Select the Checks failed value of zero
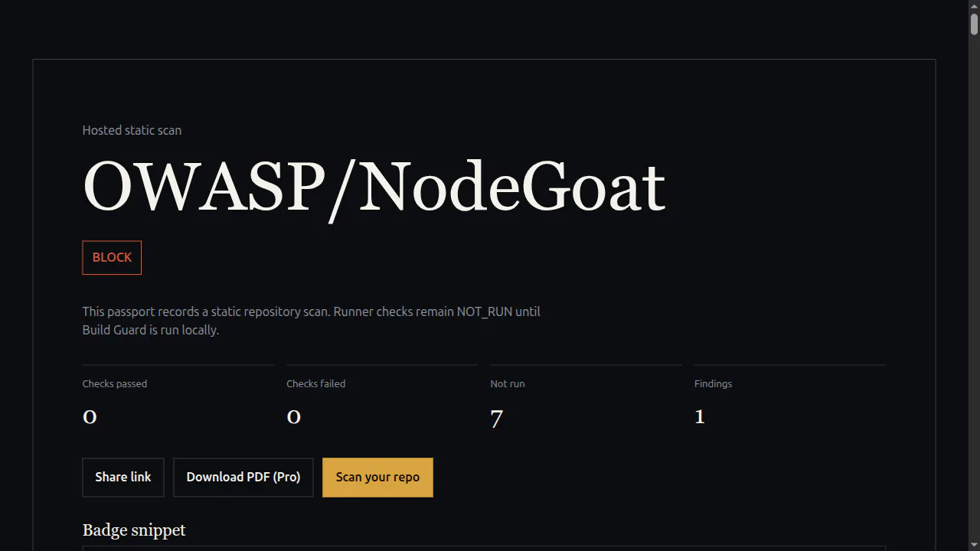This screenshot has width=980, height=551. 294,416
